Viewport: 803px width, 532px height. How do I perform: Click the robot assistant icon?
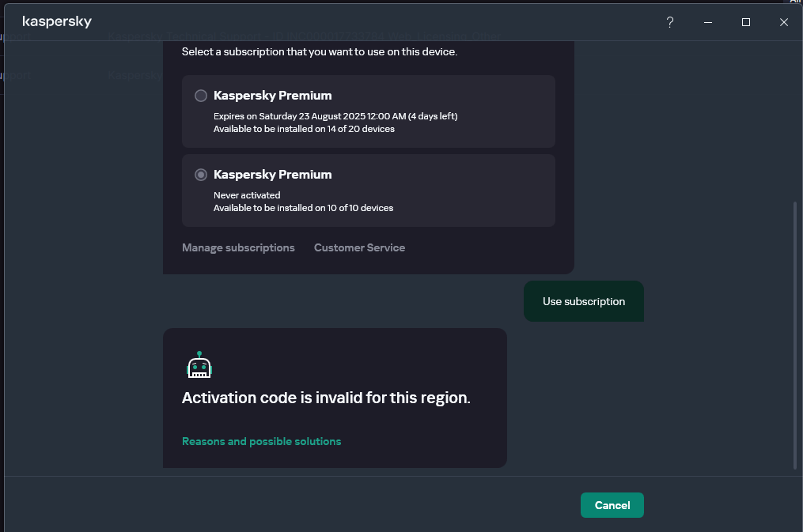point(199,364)
